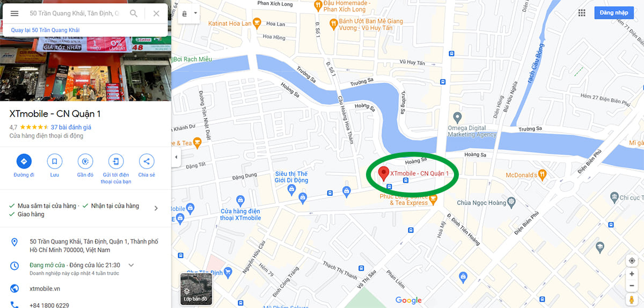The height and width of the screenshot is (308, 644).
Task: Zoom in on the map
Action: tap(632, 274)
